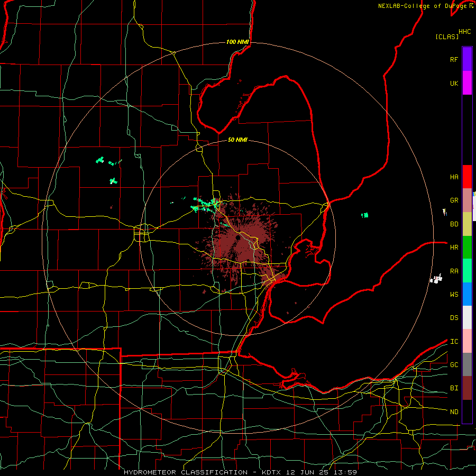Click the purple RF legend color swatch
The height and width of the screenshot is (476, 476).
pyautogui.click(x=467, y=59)
